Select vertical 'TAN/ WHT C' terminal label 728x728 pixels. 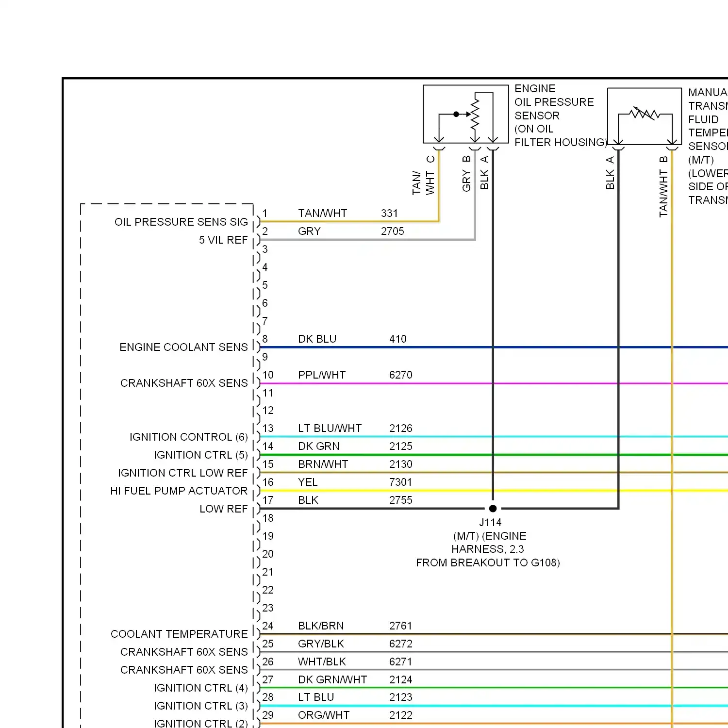[x=423, y=175]
